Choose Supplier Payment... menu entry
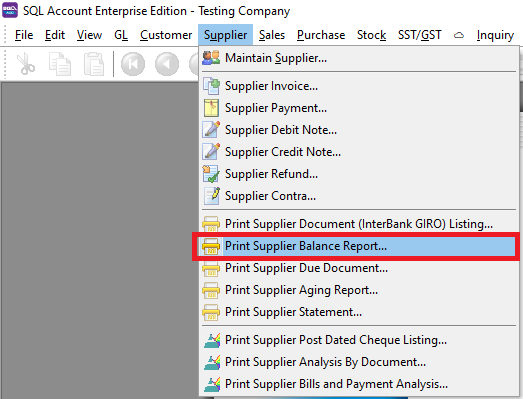Image resolution: width=523 pixels, height=399 pixels. pos(359,108)
